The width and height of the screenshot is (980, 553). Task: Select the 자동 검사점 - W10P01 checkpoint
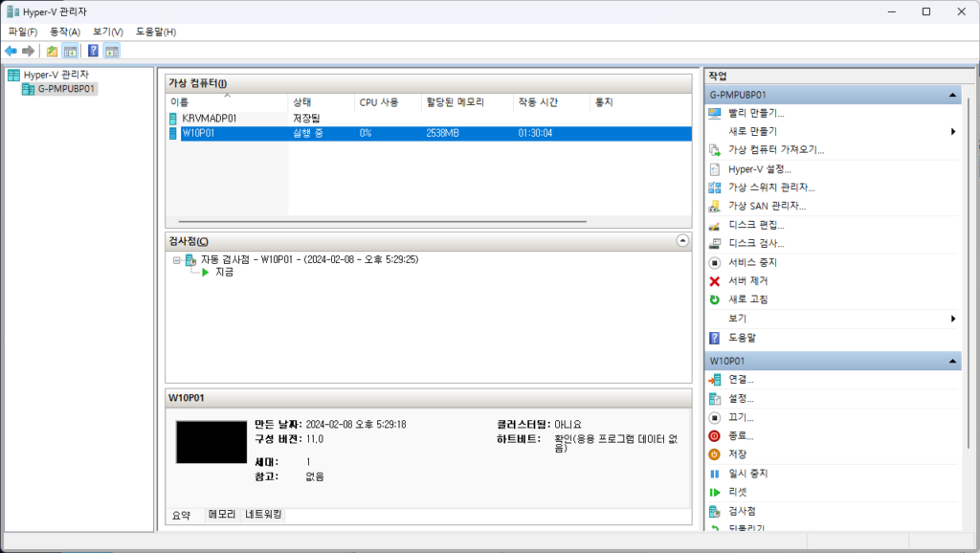tap(309, 259)
